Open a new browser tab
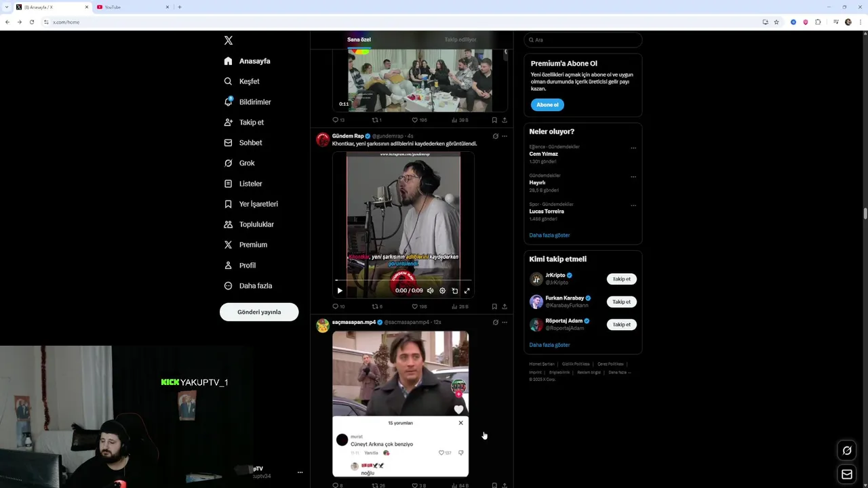 180,7
